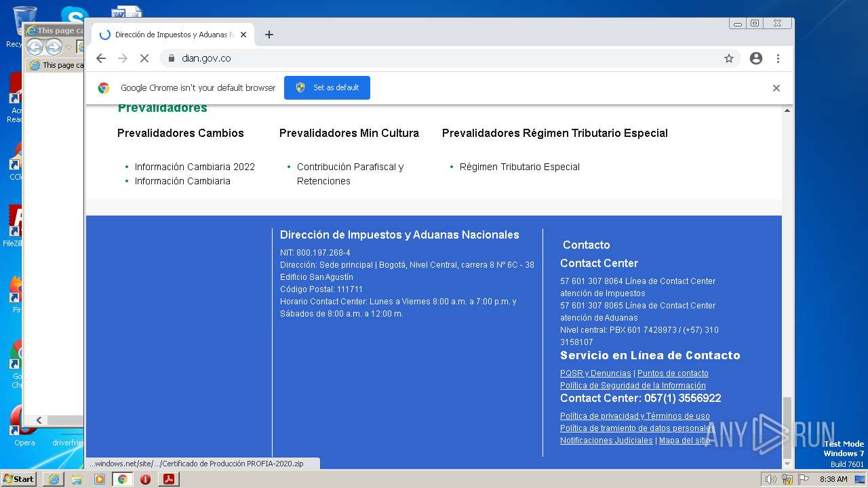868x488 pixels.
Task: Open PQSR y Denuncias link
Action: (x=595, y=373)
